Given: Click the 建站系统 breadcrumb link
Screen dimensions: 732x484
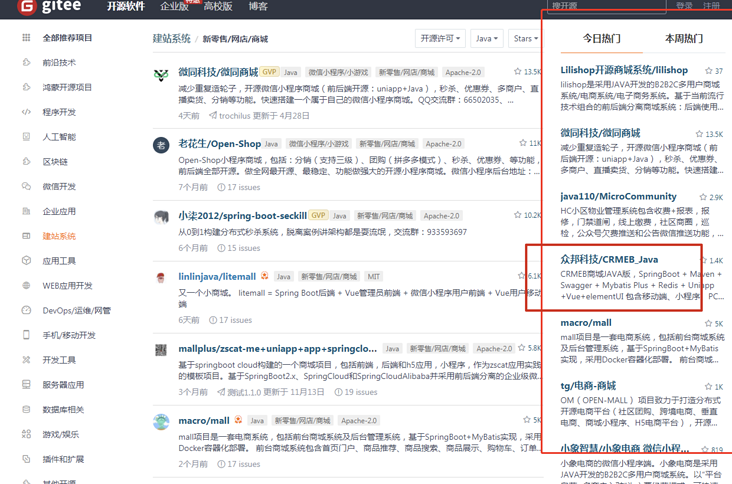Looking at the screenshot, I should click(x=171, y=39).
